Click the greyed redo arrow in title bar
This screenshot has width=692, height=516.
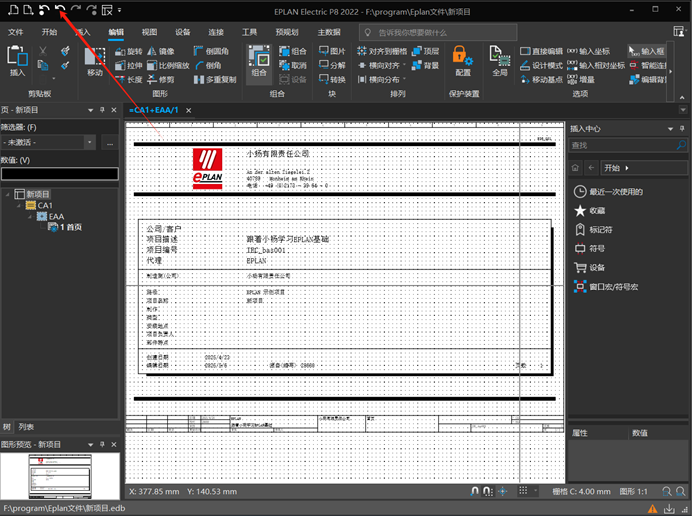(75, 9)
